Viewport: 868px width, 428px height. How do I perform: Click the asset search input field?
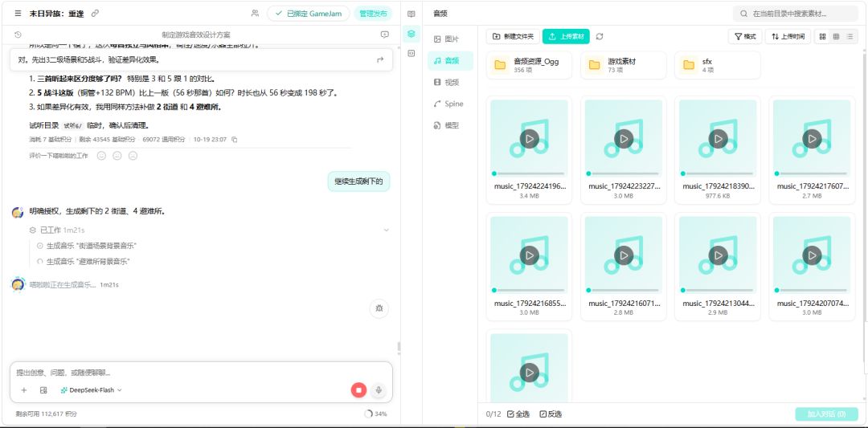(x=796, y=14)
